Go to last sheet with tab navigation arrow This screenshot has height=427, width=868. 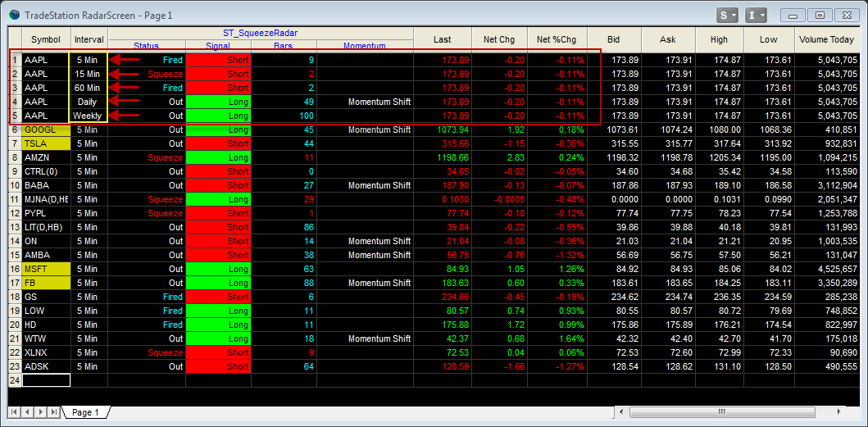click(x=54, y=412)
